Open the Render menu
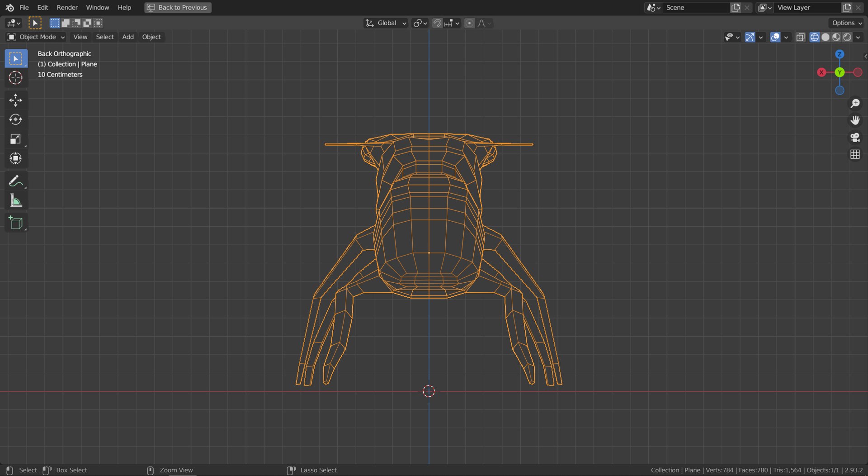The width and height of the screenshot is (868, 476). pyautogui.click(x=67, y=7)
